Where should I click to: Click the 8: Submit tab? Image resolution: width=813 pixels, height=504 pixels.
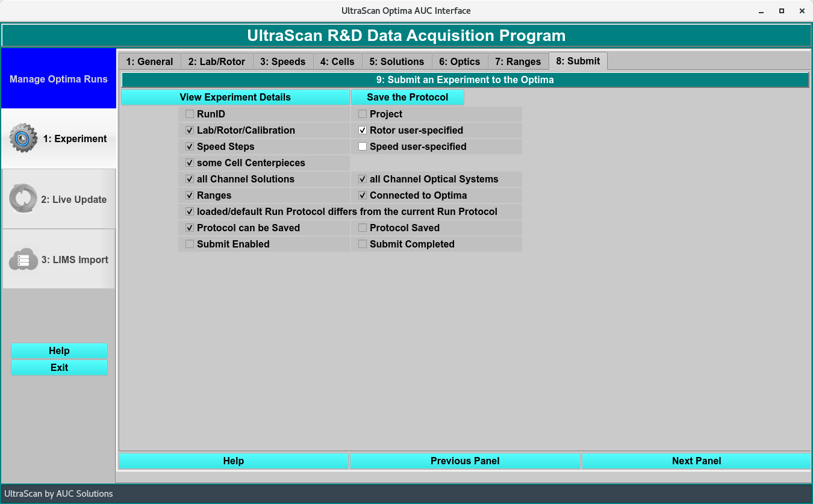pyautogui.click(x=578, y=61)
